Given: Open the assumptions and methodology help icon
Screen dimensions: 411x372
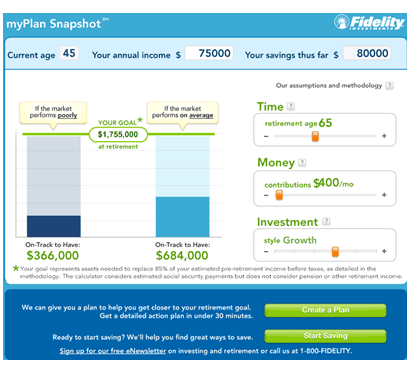Looking at the screenshot, I should pos(389,86).
